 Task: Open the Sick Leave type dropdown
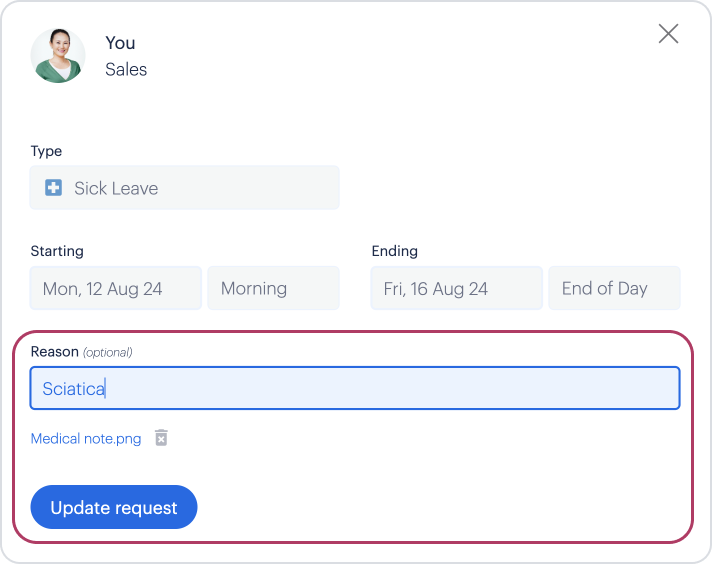tap(184, 188)
